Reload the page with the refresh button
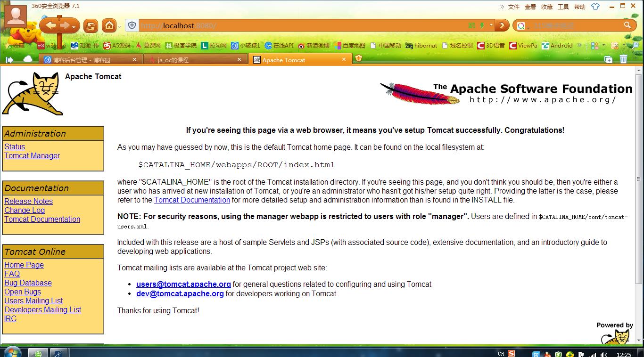Image resolution: width=644 pixels, height=357 pixels. (91, 25)
